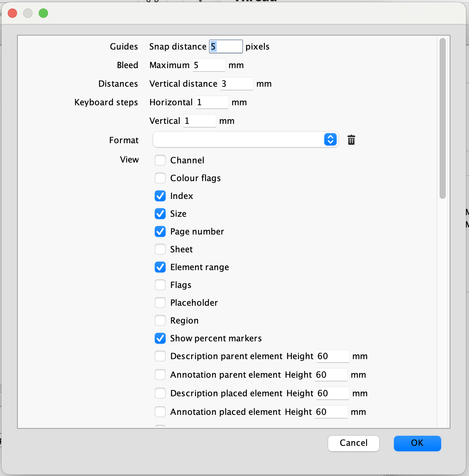Uncheck the Index view option

160,196
